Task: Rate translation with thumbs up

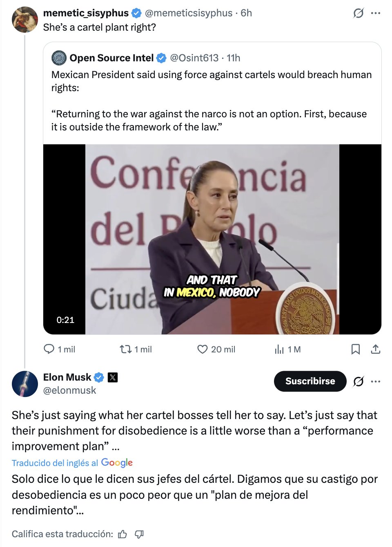Action: 122,534
